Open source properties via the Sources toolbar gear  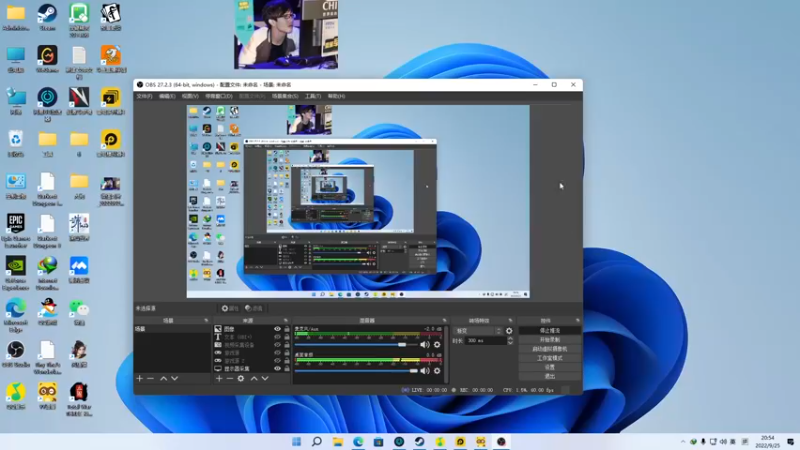click(241, 379)
